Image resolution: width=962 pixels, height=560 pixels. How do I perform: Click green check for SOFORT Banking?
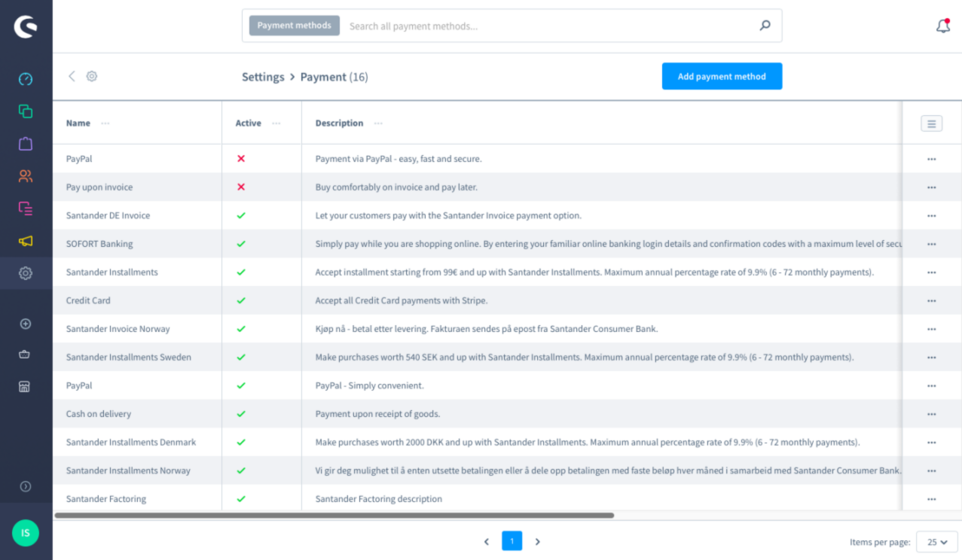pyautogui.click(x=241, y=244)
